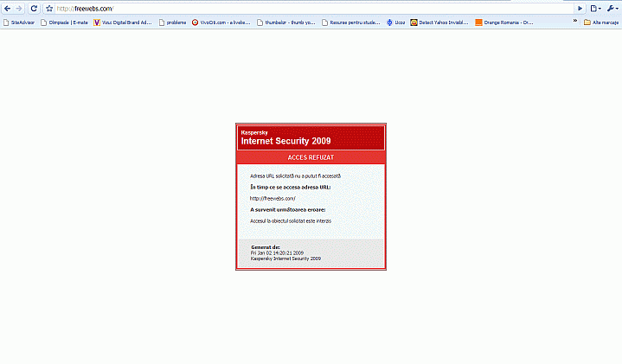Click 'Adresa URL solicitată nu a putut fi accesată'
Image resolution: width=622 pixels, height=364 pixels.
coord(295,176)
